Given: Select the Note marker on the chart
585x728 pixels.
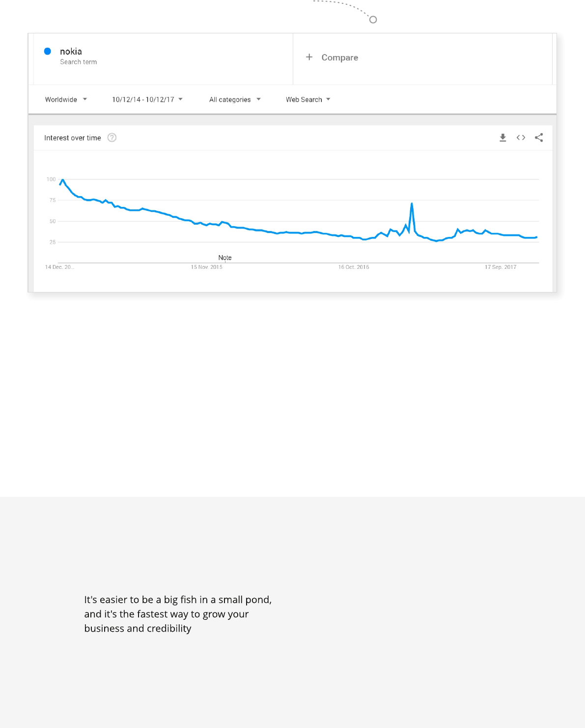Looking at the screenshot, I should (225, 258).
